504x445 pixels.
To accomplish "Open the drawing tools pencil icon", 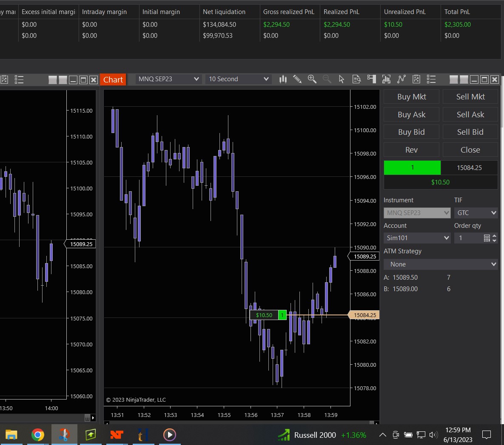I will click(x=297, y=79).
